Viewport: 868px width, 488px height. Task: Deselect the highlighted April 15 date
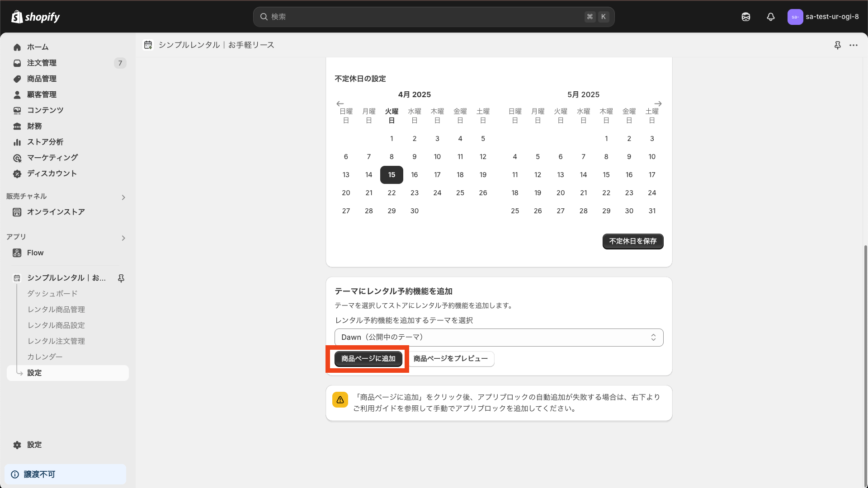pyautogui.click(x=392, y=174)
